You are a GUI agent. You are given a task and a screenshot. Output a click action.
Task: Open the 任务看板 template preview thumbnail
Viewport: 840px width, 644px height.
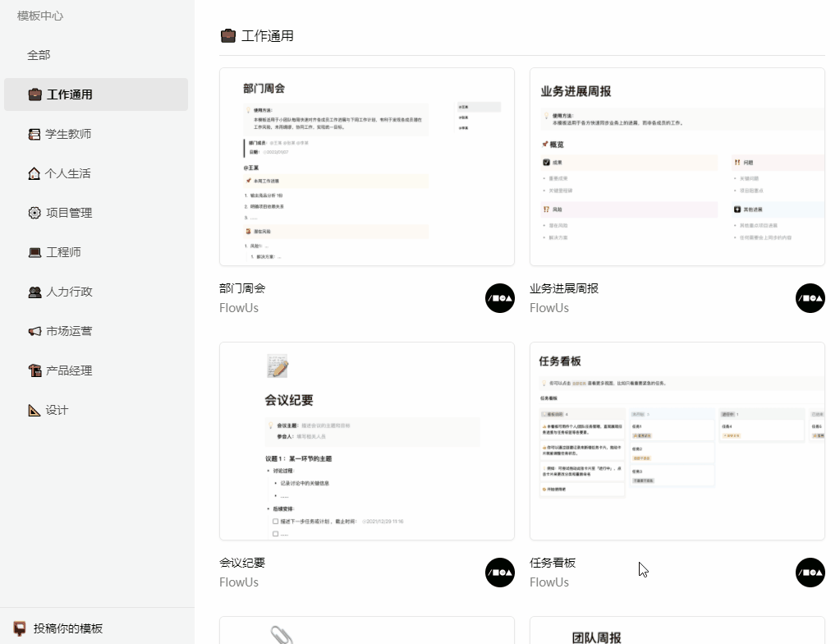(x=677, y=441)
